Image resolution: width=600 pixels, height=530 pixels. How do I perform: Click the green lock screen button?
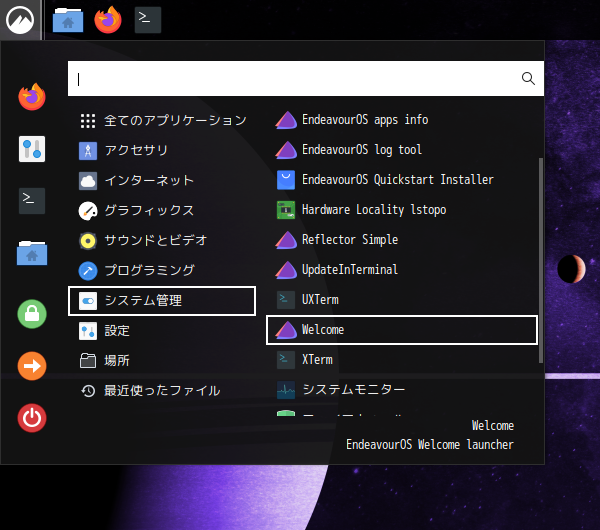(x=32, y=314)
